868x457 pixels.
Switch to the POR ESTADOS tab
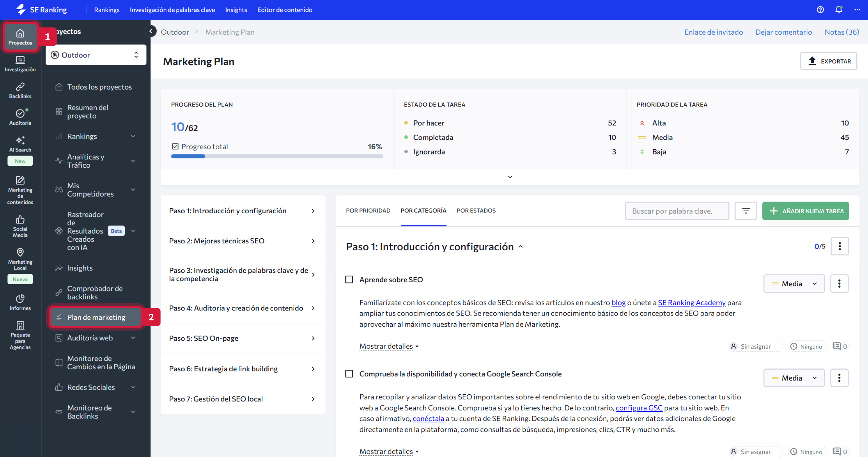pos(476,211)
